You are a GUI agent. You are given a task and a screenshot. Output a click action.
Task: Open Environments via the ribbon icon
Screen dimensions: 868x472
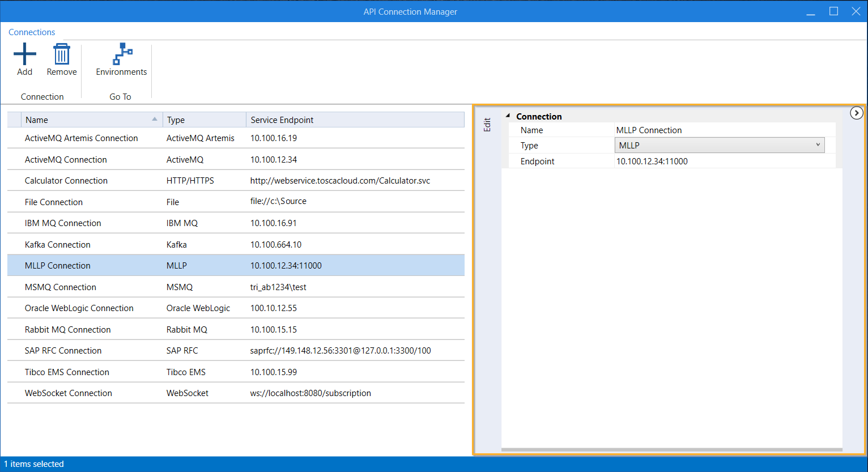pyautogui.click(x=122, y=54)
